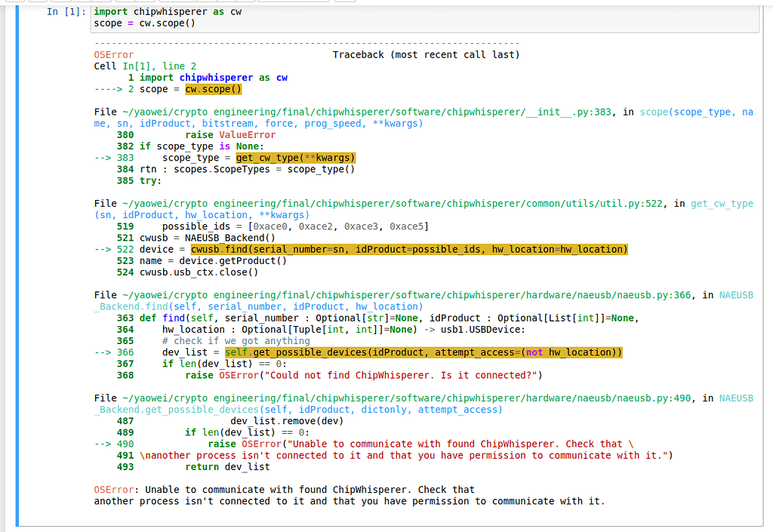Image resolution: width=773 pixels, height=532 pixels.
Task: Click the "possible_ids = [0xace0..." line
Action: click(x=295, y=226)
